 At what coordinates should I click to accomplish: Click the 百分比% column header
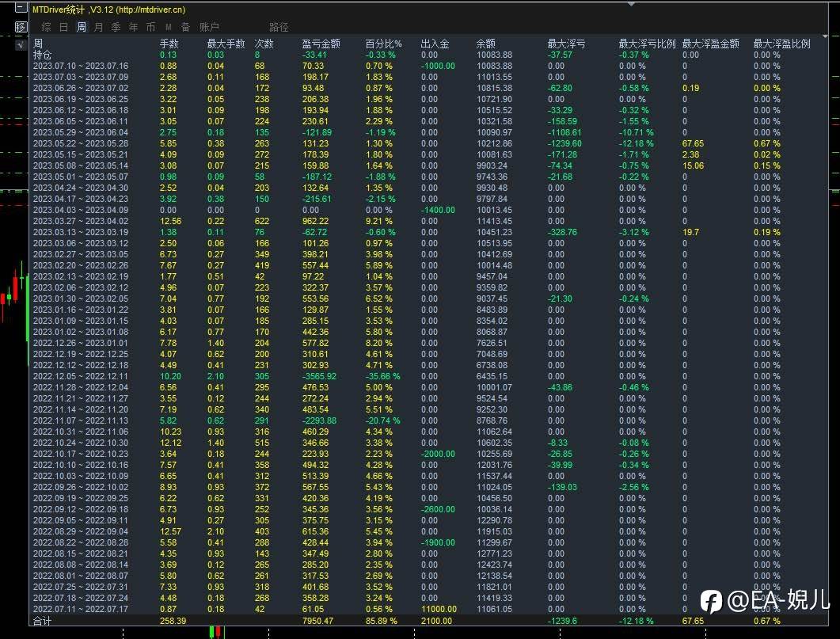(x=383, y=44)
